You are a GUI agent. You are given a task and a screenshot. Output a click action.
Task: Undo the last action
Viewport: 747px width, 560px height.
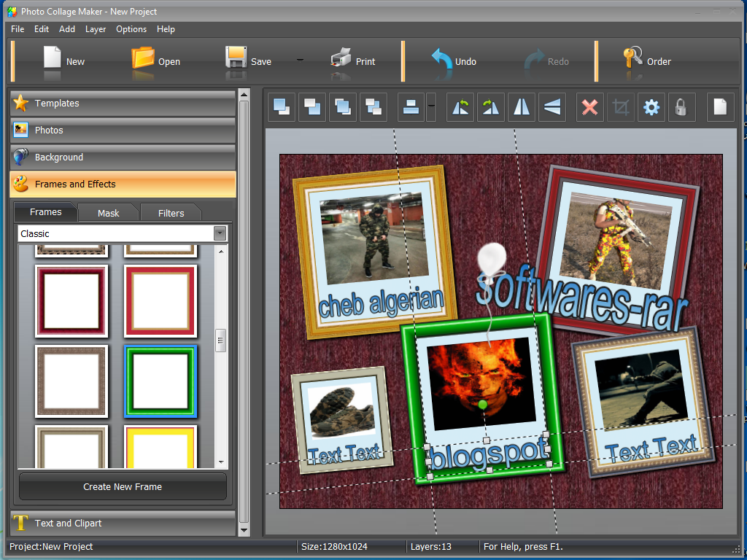441,59
